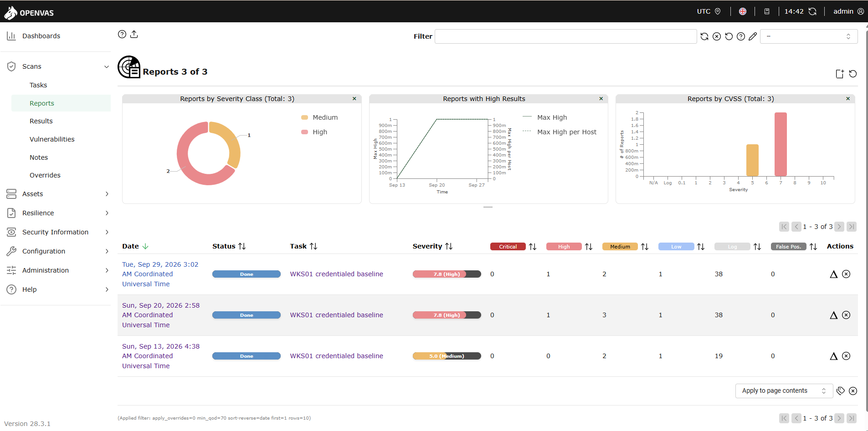Open task link in Sep 13 row
The height and width of the screenshot is (431, 868).
tap(337, 356)
